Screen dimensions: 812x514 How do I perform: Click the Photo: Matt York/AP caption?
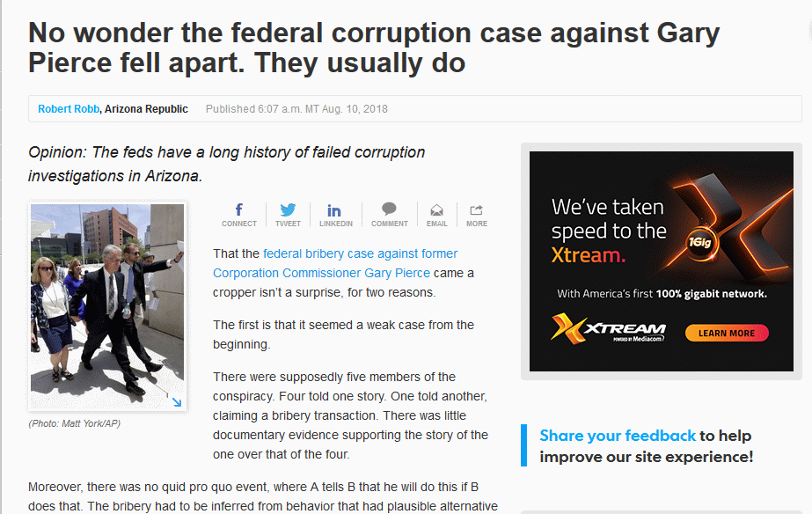click(x=74, y=423)
